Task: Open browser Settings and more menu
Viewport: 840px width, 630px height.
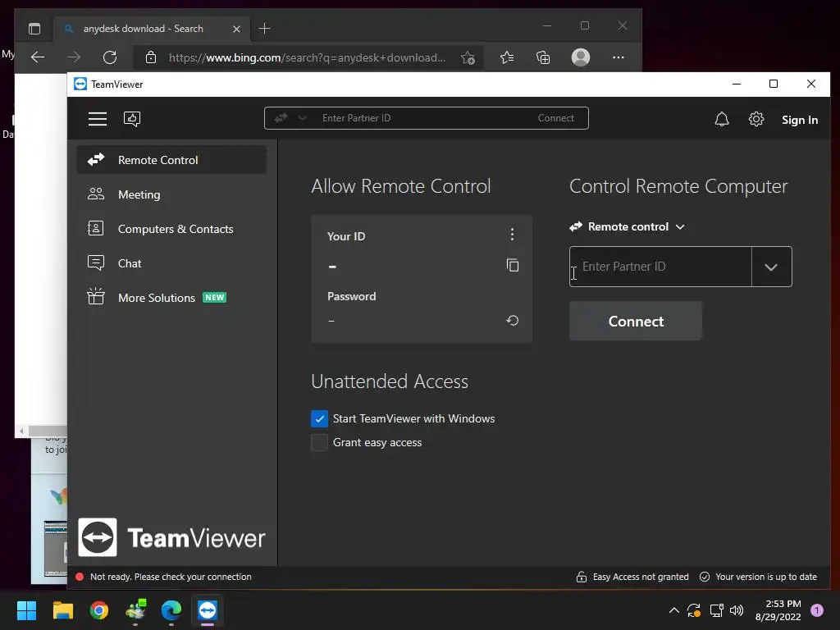Action: point(619,57)
